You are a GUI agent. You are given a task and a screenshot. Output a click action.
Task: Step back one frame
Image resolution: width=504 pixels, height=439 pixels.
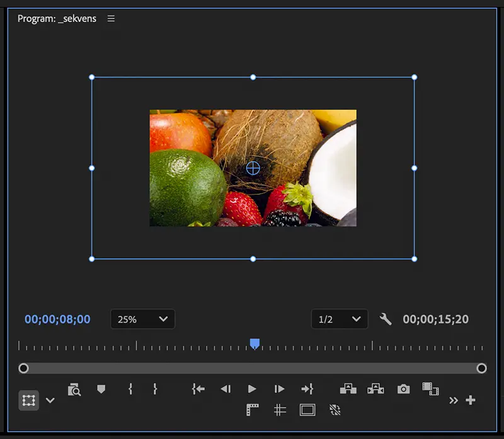click(226, 389)
